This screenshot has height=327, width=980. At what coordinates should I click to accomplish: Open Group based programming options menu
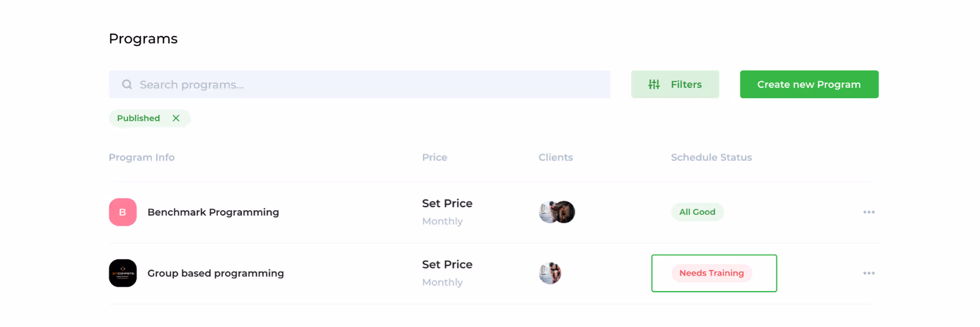tap(868, 273)
